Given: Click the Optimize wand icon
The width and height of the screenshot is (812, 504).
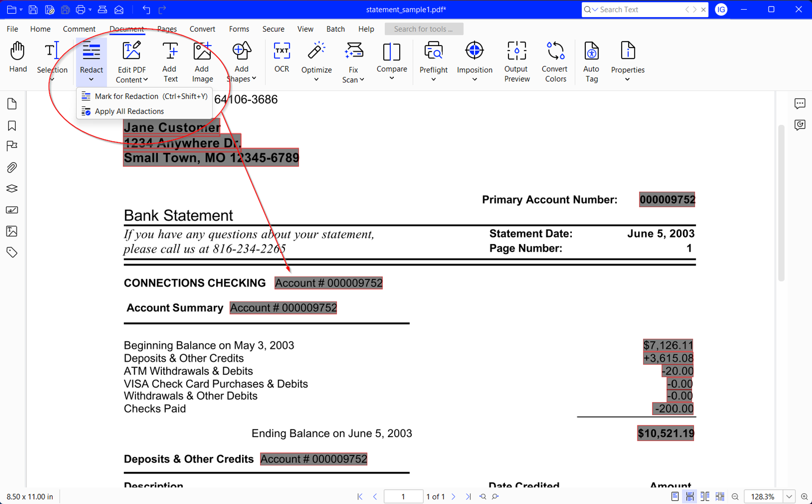Looking at the screenshot, I should [316, 52].
